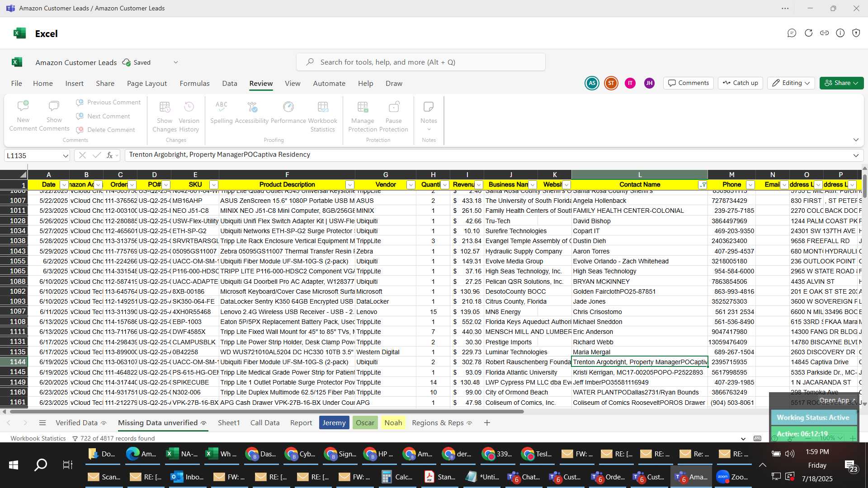Open the Product Description filter dropdown
The width and height of the screenshot is (868, 488).
point(350,185)
